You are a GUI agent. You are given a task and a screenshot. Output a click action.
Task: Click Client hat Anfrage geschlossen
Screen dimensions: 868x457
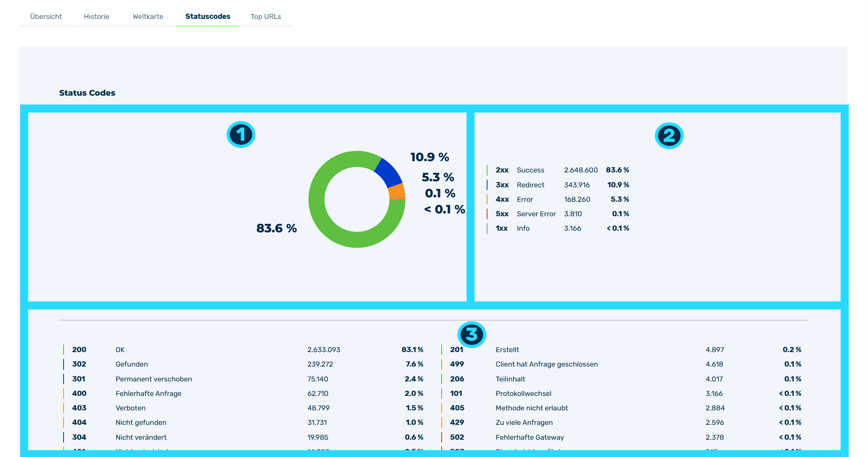tap(547, 364)
